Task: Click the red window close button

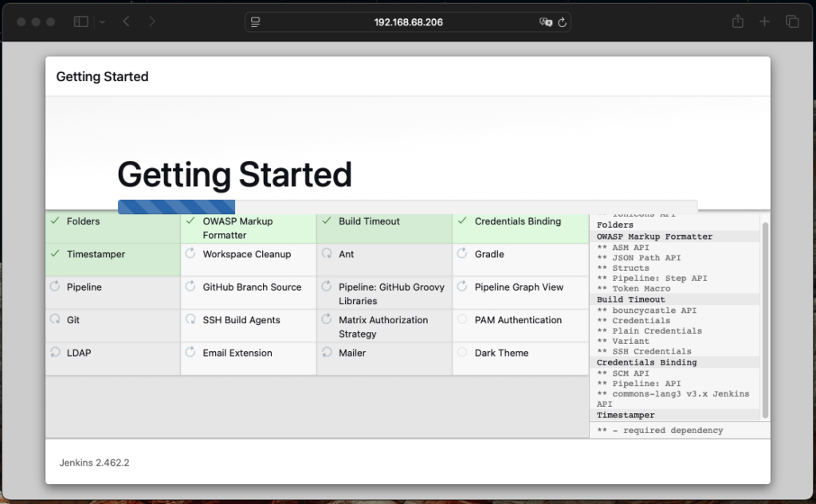Action: tap(22, 21)
